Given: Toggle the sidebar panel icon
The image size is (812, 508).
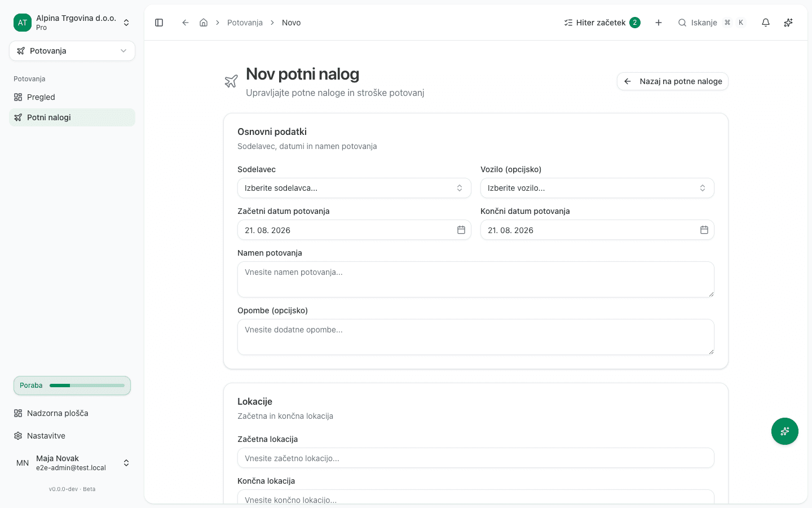Looking at the screenshot, I should (x=159, y=23).
